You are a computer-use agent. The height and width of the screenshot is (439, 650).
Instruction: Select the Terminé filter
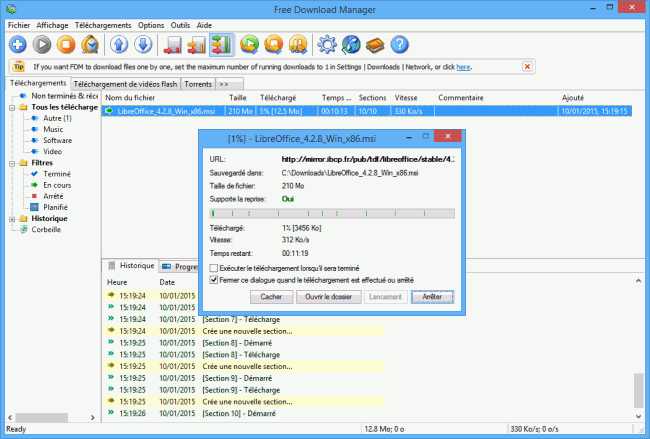point(57,174)
